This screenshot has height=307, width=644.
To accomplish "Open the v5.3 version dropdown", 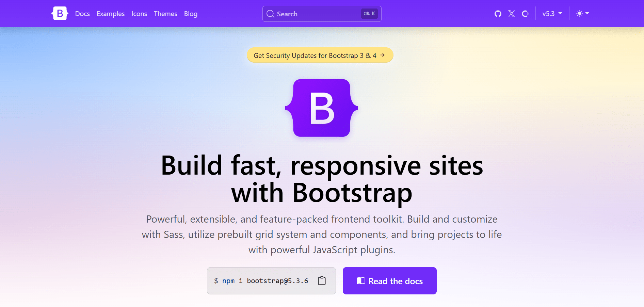I will click(x=552, y=14).
